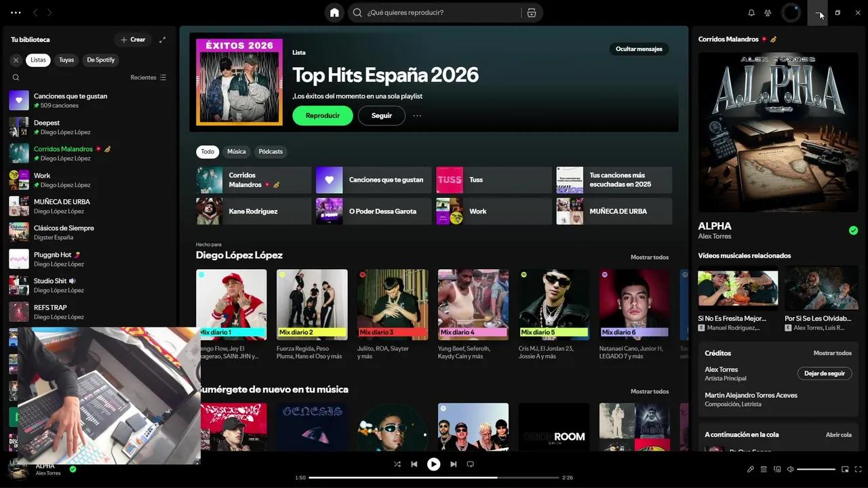Click the round play button in the player bar
The height and width of the screenshot is (488, 868).
(x=433, y=464)
